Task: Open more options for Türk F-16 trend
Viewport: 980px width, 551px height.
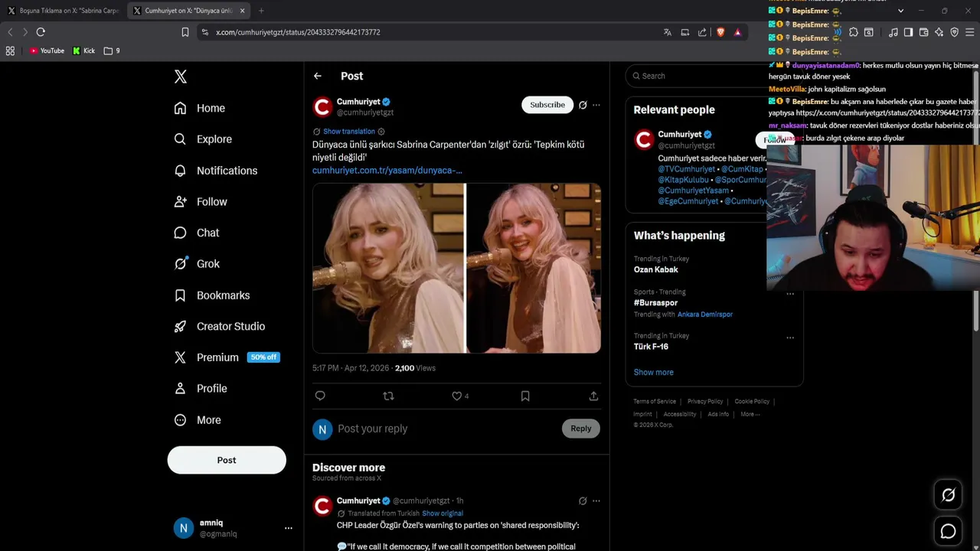Action: pyautogui.click(x=790, y=337)
